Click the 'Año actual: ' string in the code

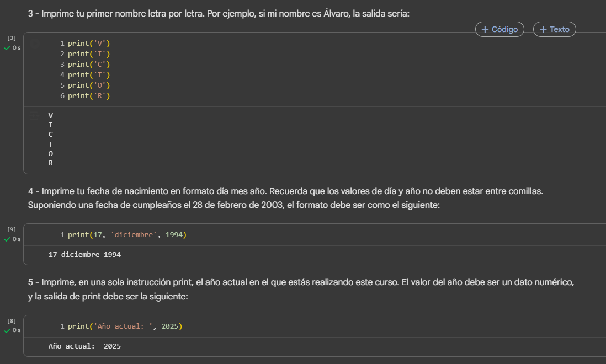pos(125,326)
